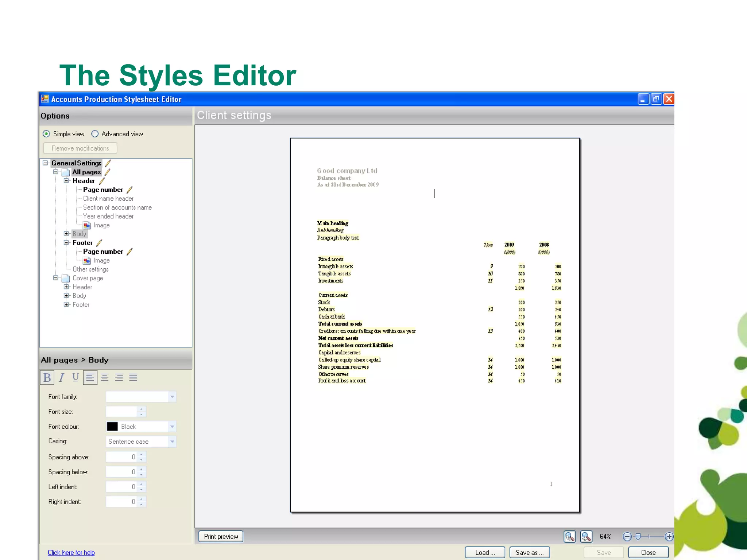Select Other settings tree item
Image resolution: width=747 pixels, height=560 pixels.
[x=90, y=269]
